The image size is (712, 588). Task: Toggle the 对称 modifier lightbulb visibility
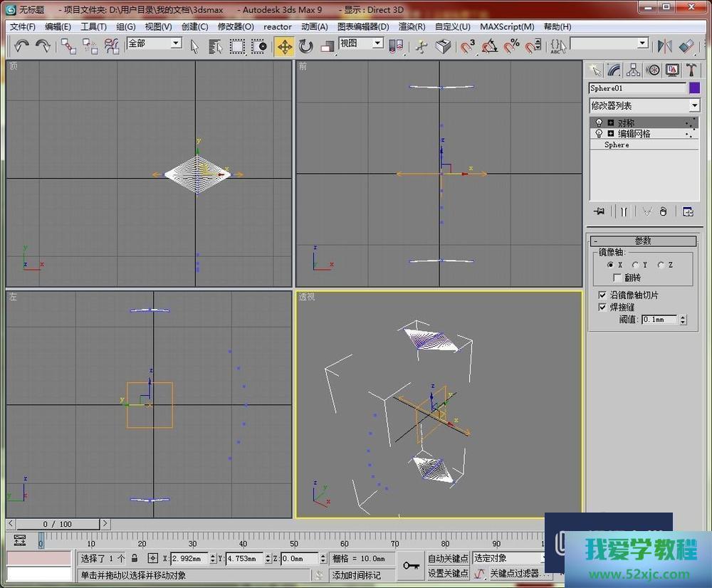point(599,123)
